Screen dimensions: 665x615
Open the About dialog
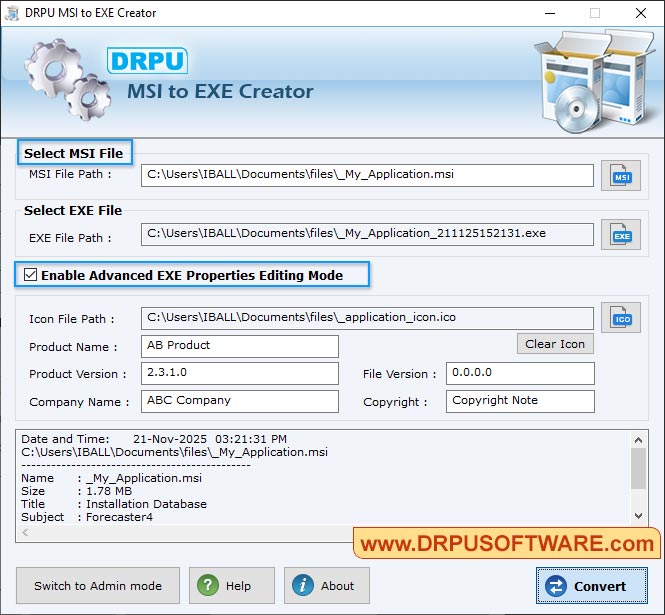[x=327, y=586]
